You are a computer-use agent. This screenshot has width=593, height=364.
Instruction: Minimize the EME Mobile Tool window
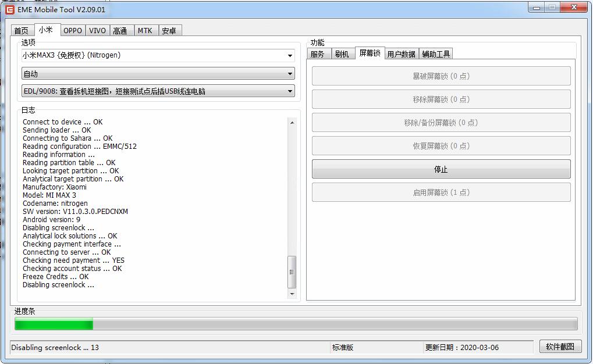click(x=537, y=7)
